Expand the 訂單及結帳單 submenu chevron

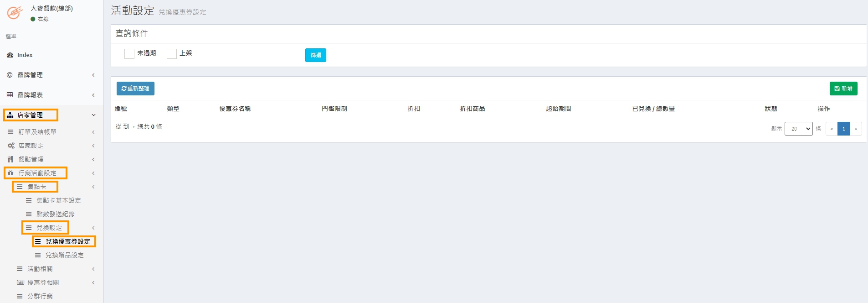[93, 132]
